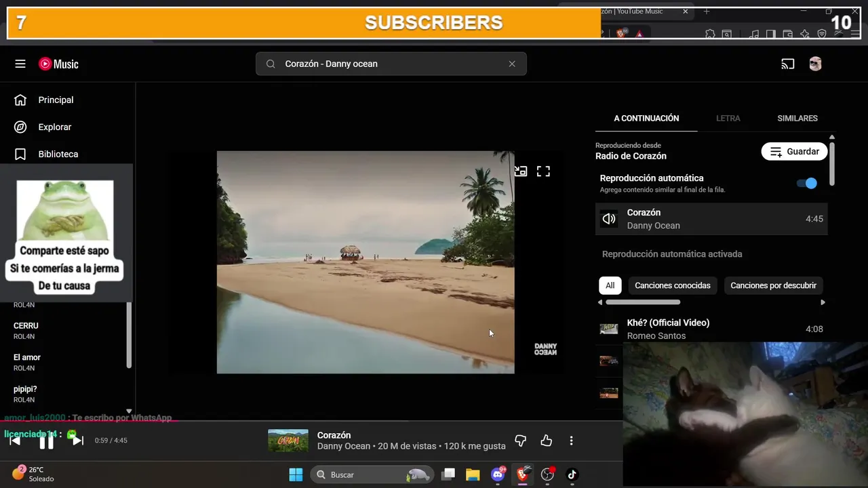
Task: Switch to the A CONTINUACIÓN tab
Action: [646, 118]
